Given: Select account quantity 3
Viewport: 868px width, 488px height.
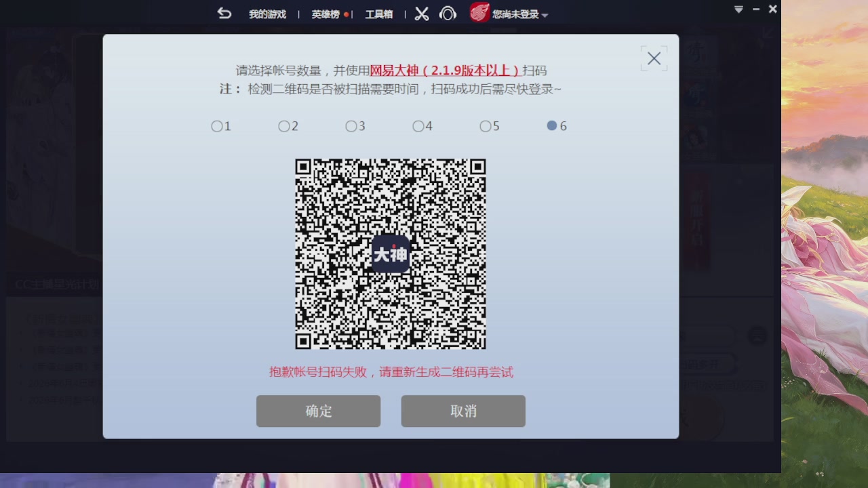Looking at the screenshot, I should click(x=355, y=126).
